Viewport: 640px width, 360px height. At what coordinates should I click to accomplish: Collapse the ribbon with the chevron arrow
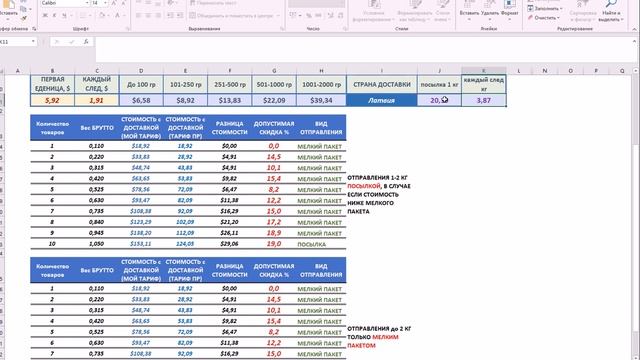point(634,29)
